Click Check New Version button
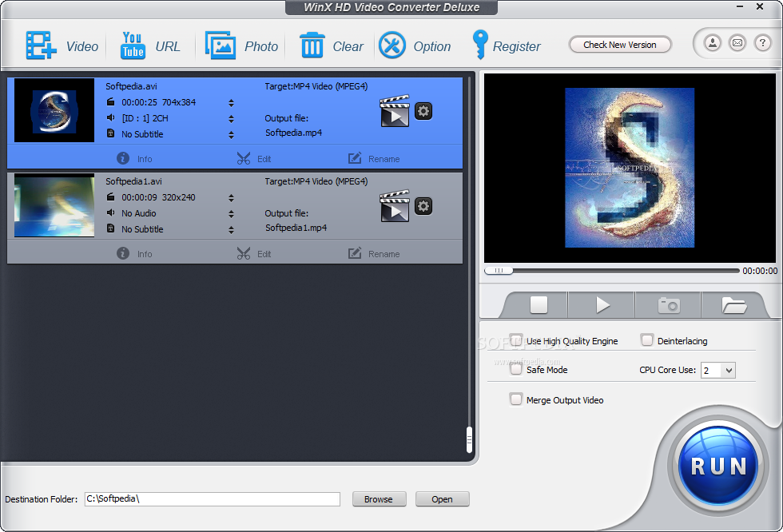The width and height of the screenshot is (783, 532). click(x=620, y=45)
